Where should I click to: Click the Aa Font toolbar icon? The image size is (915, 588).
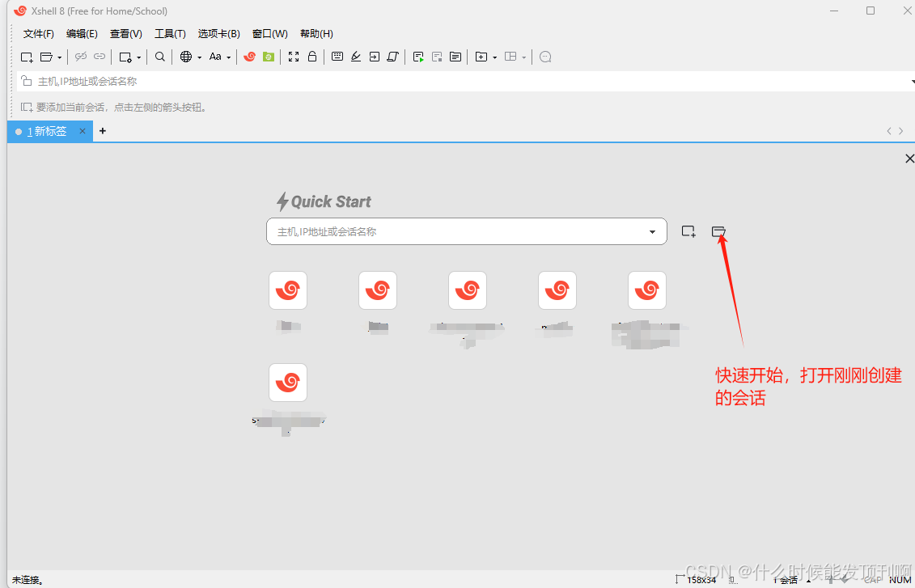tap(215, 57)
